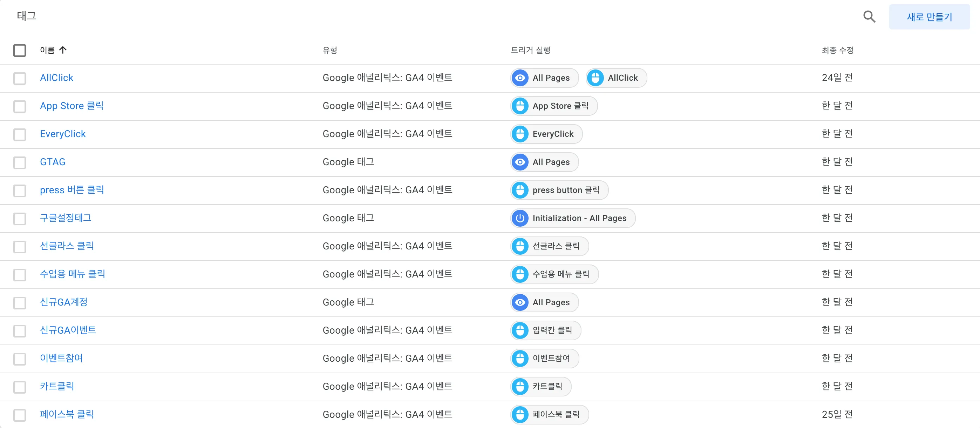Open the EveryClick trigger chip label
Image resolution: width=980 pixels, height=428 pixels.
pyautogui.click(x=553, y=134)
